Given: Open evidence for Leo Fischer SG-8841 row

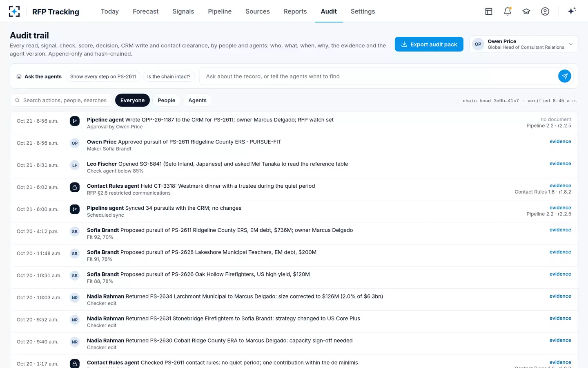Looking at the screenshot, I should click(560, 164).
